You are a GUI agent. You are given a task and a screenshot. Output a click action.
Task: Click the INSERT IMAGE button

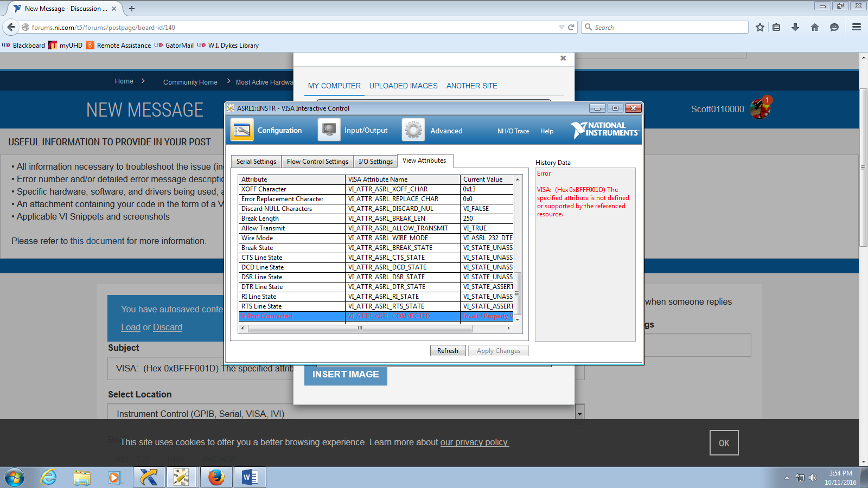[346, 375]
